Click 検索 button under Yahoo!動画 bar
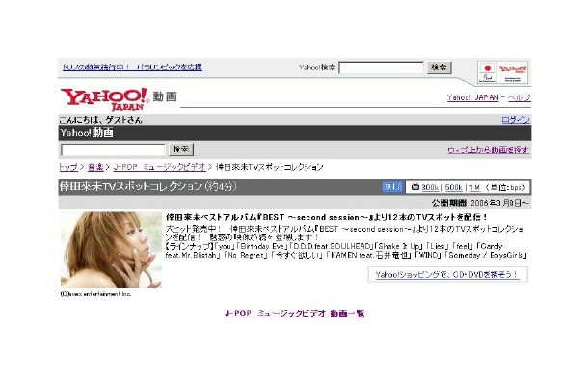 point(181,150)
